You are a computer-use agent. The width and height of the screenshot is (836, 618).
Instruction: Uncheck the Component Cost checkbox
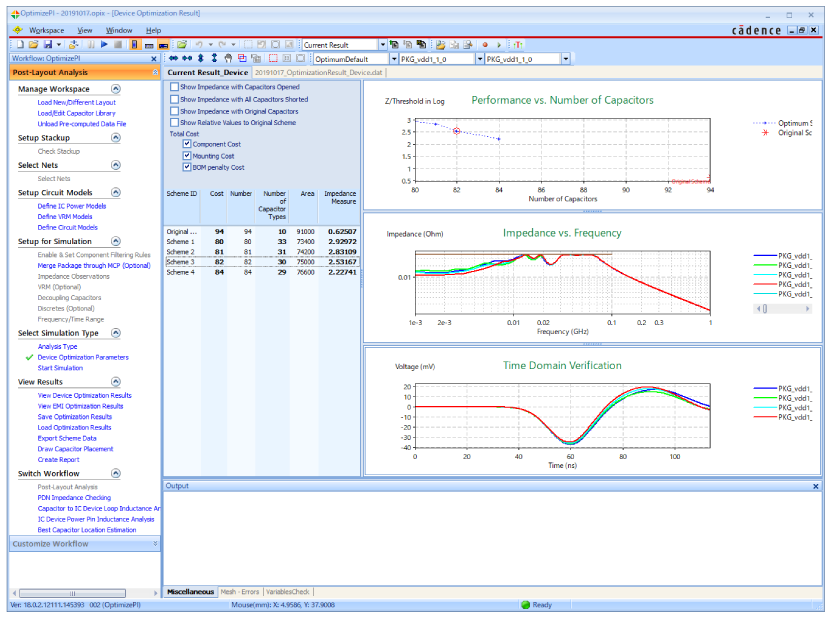click(x=187, y=144)
